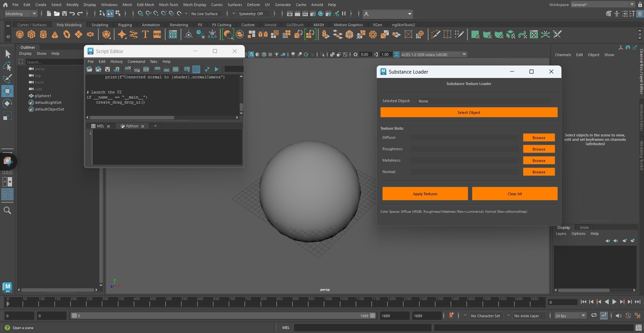The image size is (644, 333).
Task: Toggle line numbers in Script Editor
Action: 196,69
